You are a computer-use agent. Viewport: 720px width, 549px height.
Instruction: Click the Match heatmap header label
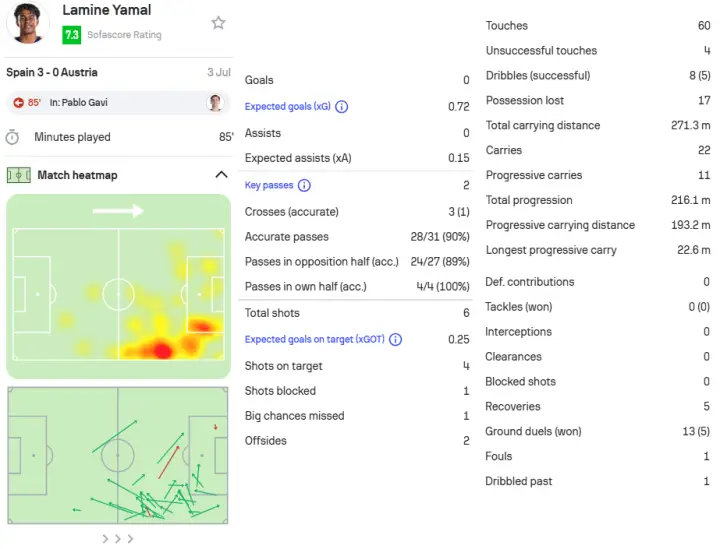click(77, 175)
